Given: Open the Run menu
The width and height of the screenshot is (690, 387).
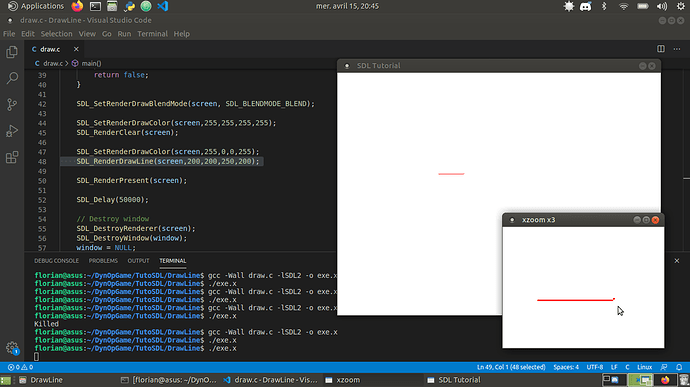Looking at the screenshot, I should 124,34.
